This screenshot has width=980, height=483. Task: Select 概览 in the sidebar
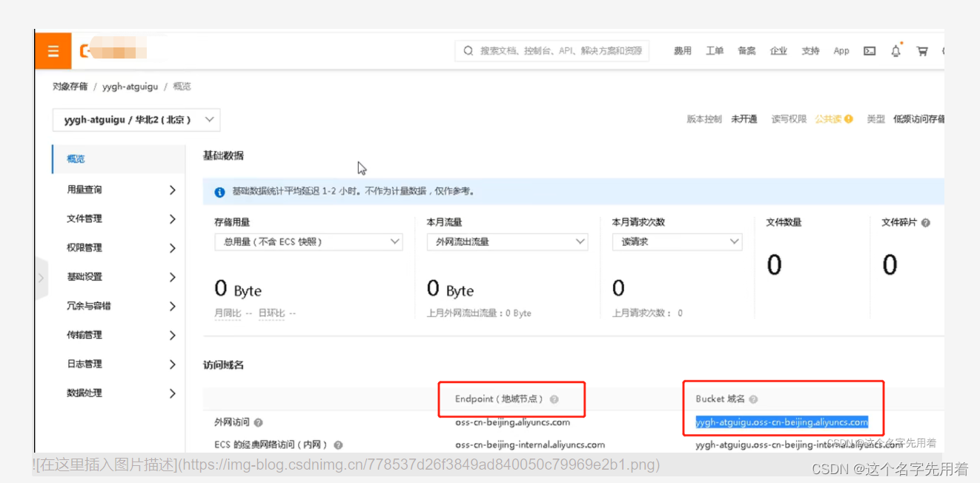[119, 159]
